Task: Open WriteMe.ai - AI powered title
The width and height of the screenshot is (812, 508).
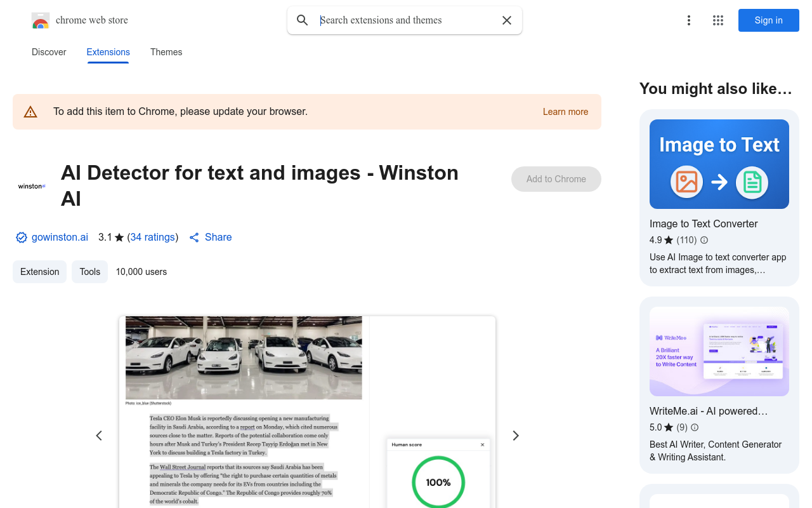Action: 709,411
